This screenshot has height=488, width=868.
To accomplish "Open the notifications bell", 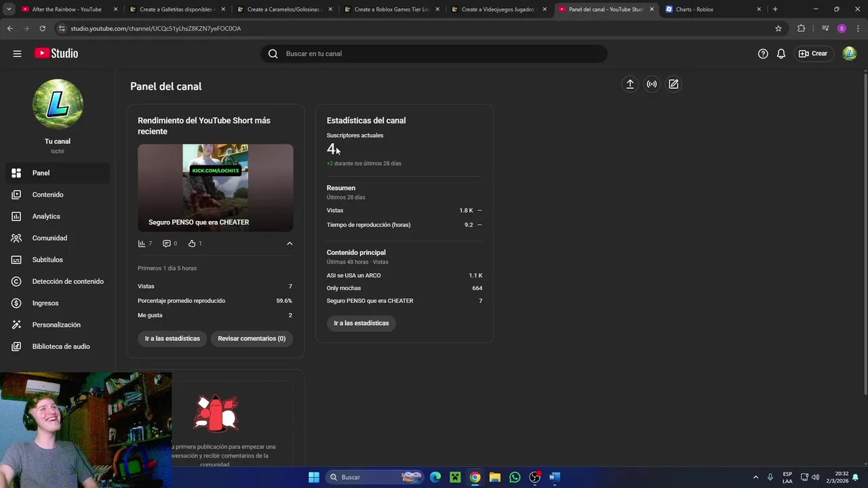I will [781, 54].
